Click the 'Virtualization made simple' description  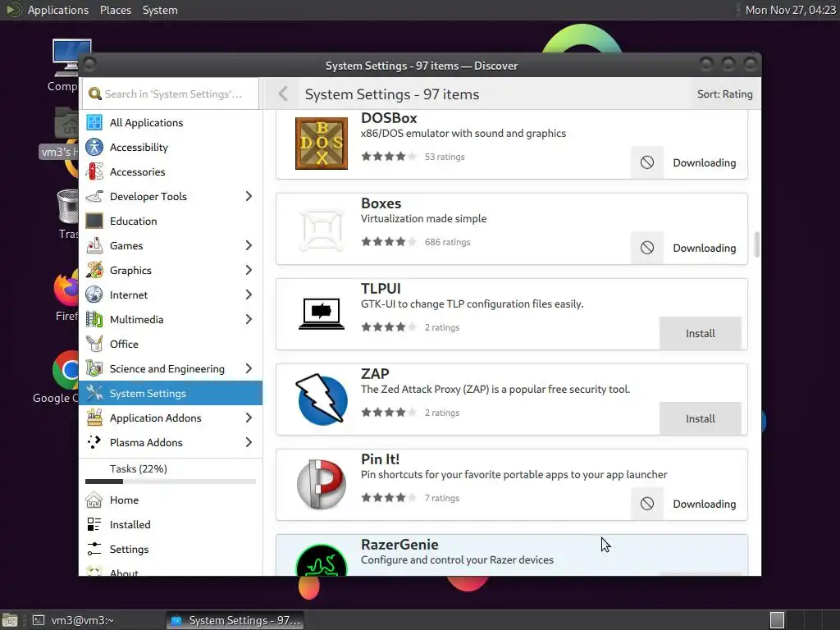pos(424,218)
